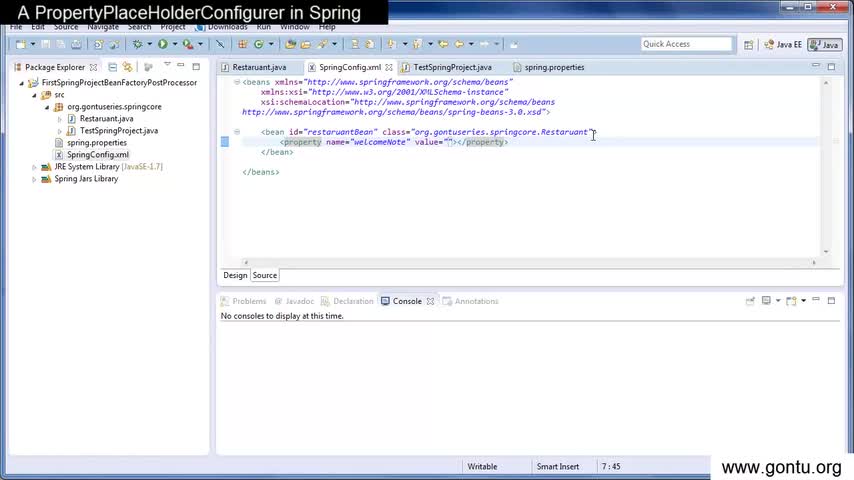Click the New Java Class icon
The height and width of the screenshot is (480, 854).
259,44
